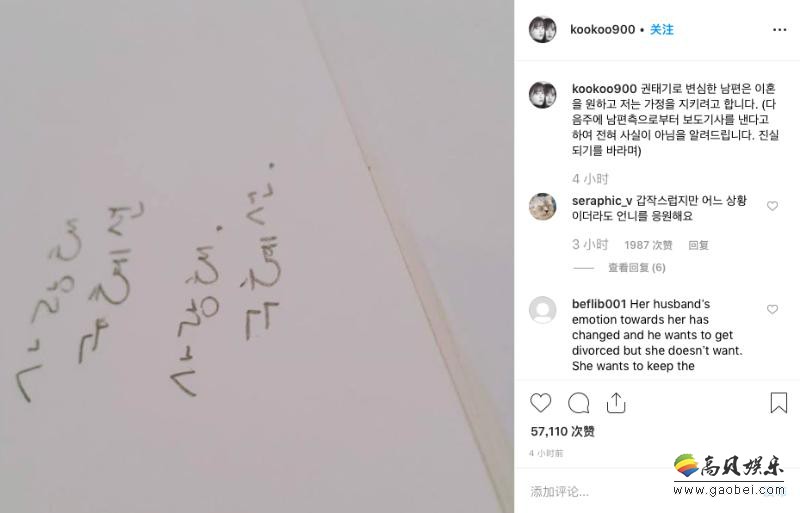The height and width of the screenshot is (513, 800).
Task: Click the 添加评论 comment input field
Action: point(597,492)
